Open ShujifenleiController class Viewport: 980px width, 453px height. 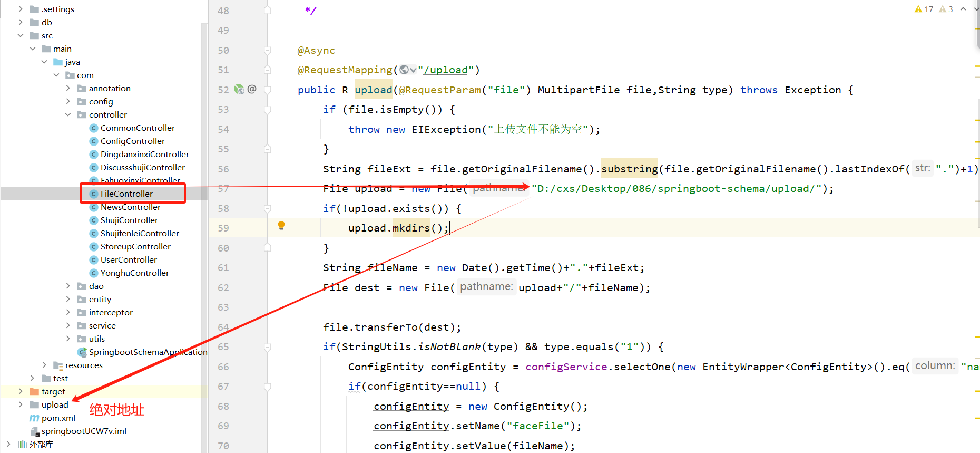click(140, 233)
